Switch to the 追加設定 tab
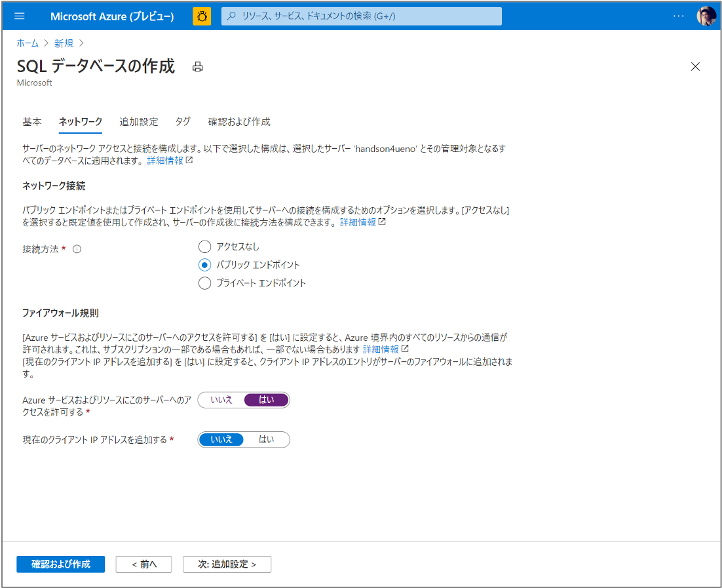 (138, 122)
